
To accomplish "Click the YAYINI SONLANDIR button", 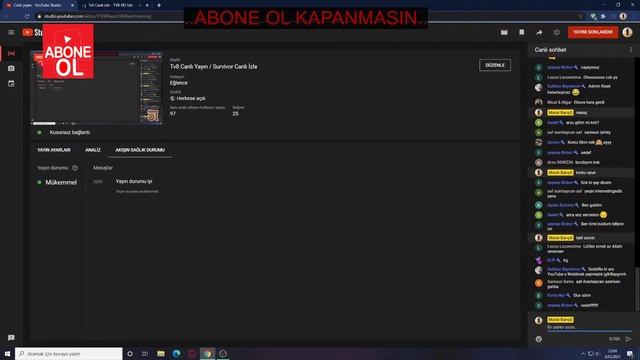I will point(593,32).
